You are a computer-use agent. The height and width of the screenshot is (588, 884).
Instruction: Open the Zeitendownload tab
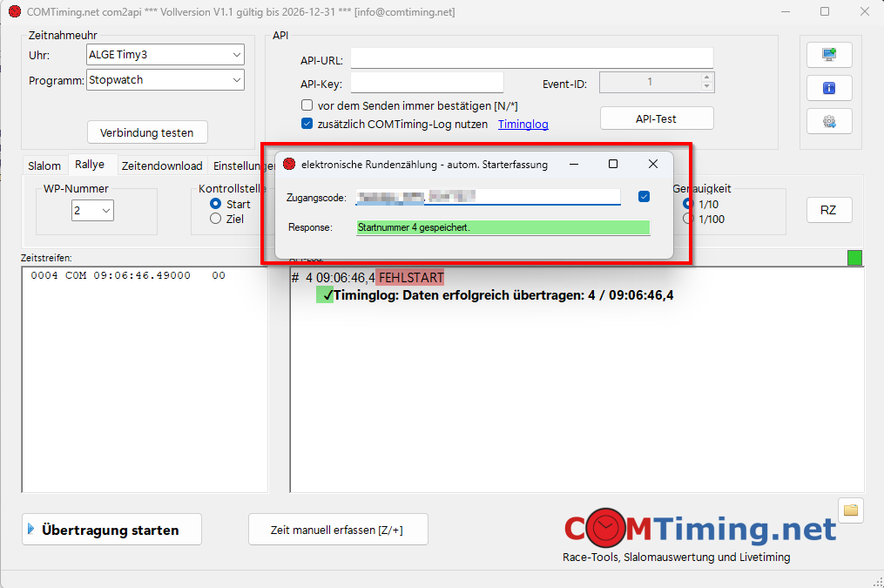click(x=161, y=166)
